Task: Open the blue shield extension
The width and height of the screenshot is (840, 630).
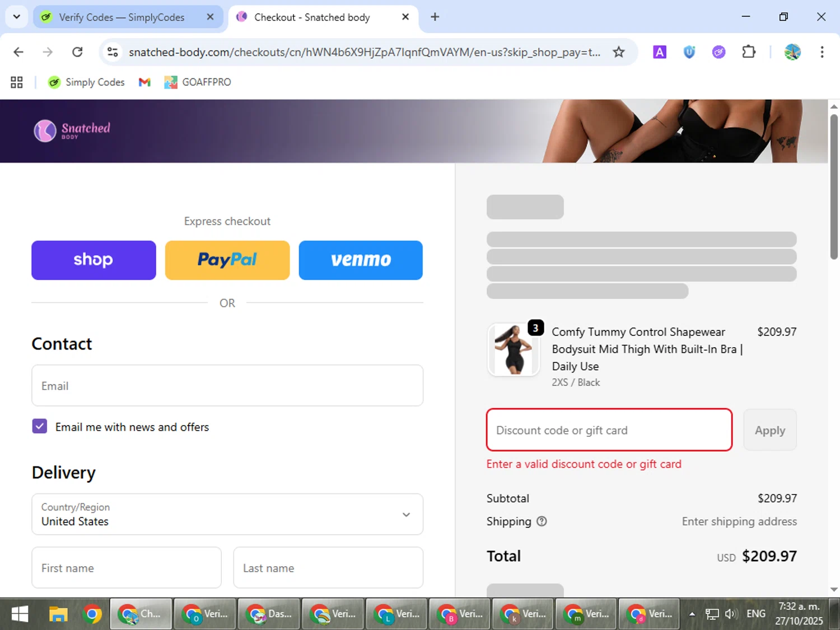Action: 689,52
